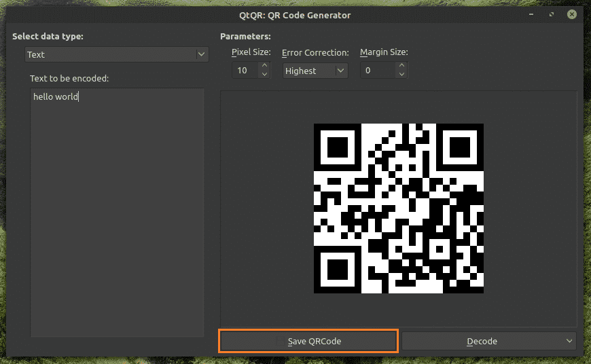Click the Decode button's dropdown arrow

coord(569,341)
